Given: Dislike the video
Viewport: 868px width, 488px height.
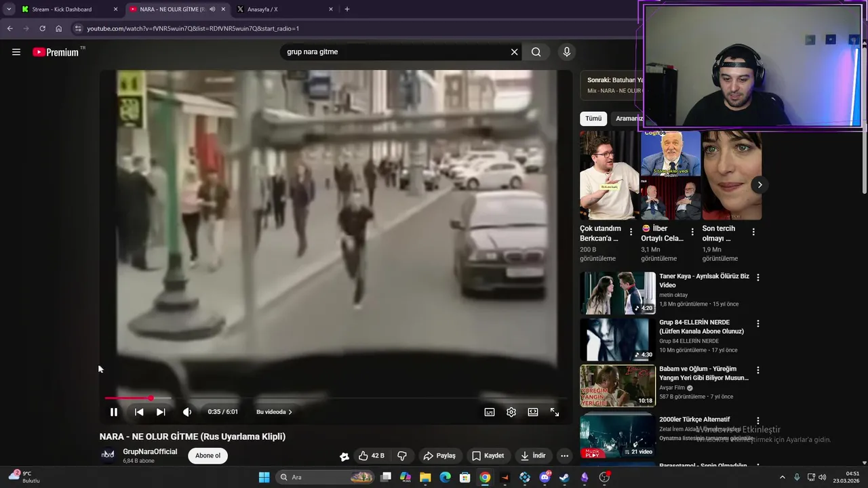Looking at the screenshot, I should click(x=402, y=456).
